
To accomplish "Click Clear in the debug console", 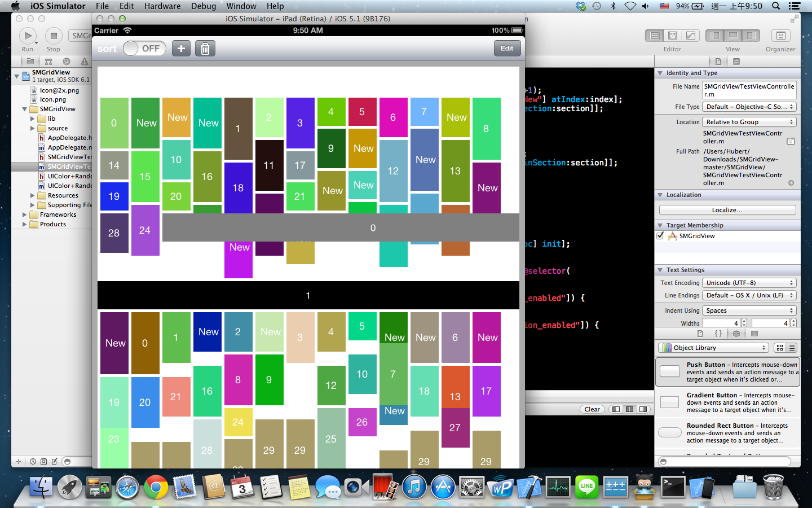I will pyautogui.click(x=592, y=409).
